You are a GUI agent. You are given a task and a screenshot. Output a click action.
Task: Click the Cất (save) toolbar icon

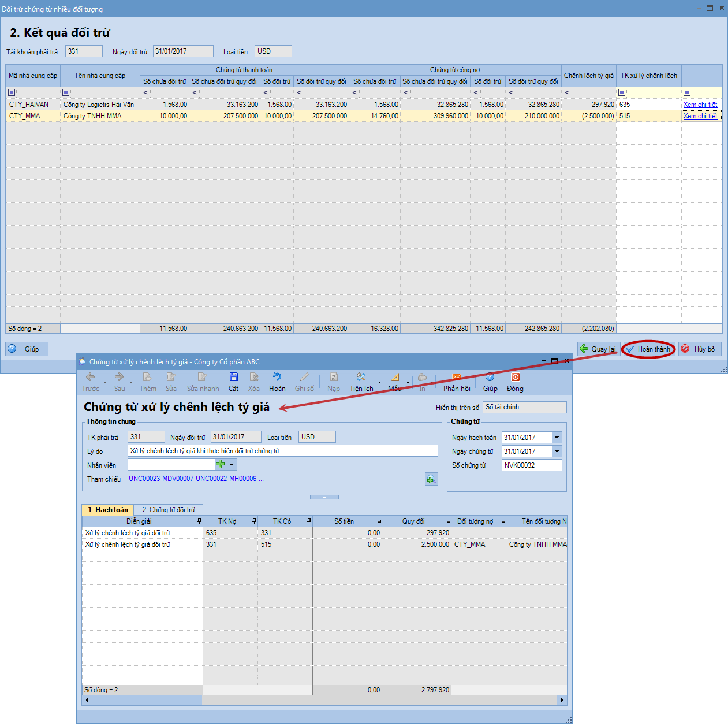233,378
